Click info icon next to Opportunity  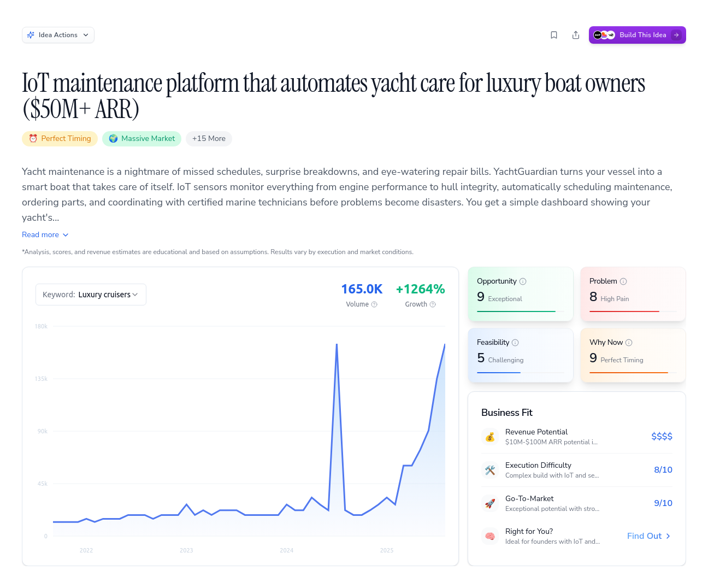pyautogui.click(x=523, y=281)
